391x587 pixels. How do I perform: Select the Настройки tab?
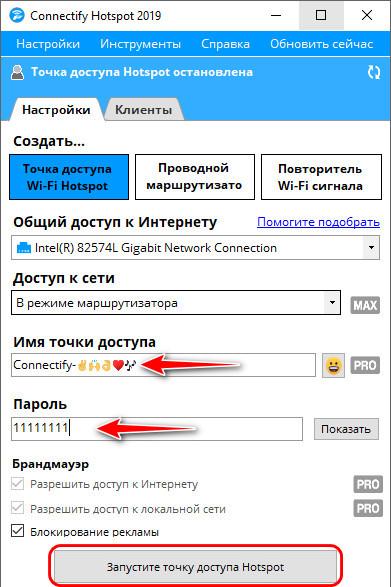tap(56, 110)
